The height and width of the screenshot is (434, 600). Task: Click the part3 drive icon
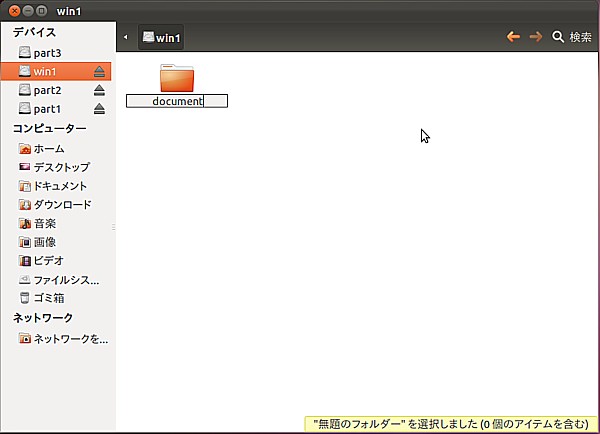[x=24, y=52]
